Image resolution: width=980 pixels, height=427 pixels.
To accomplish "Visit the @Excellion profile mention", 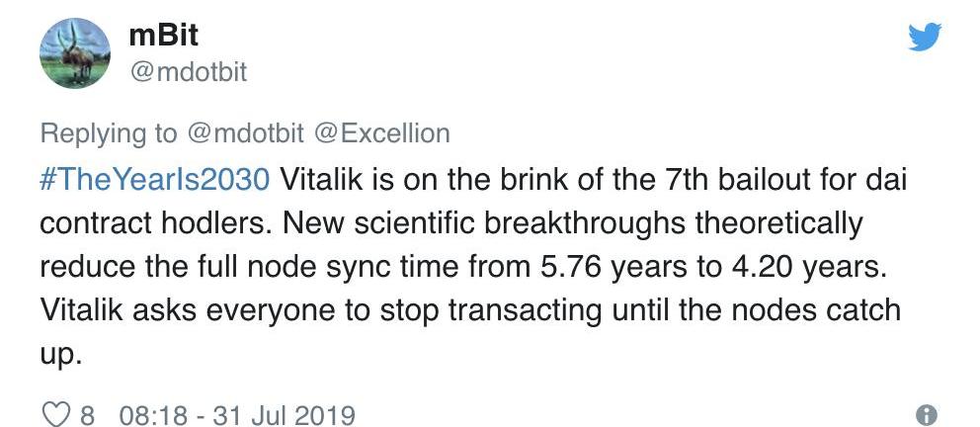I will tap(382, 132).
